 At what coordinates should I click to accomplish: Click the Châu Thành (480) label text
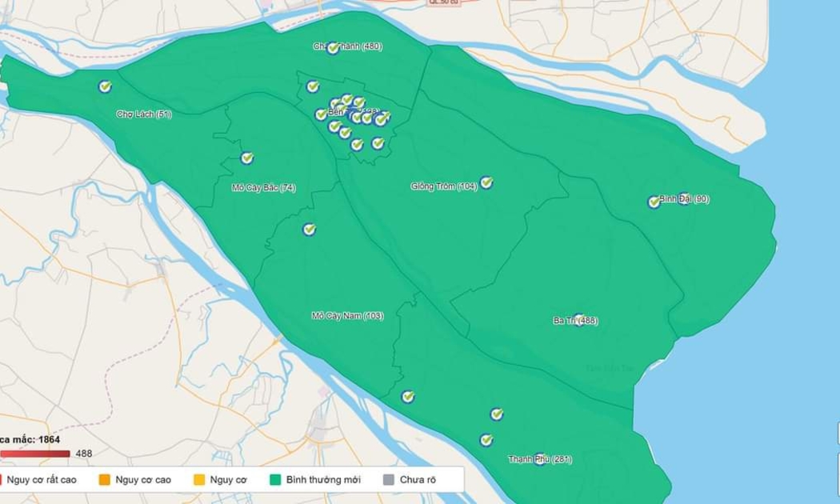point(348,46)
